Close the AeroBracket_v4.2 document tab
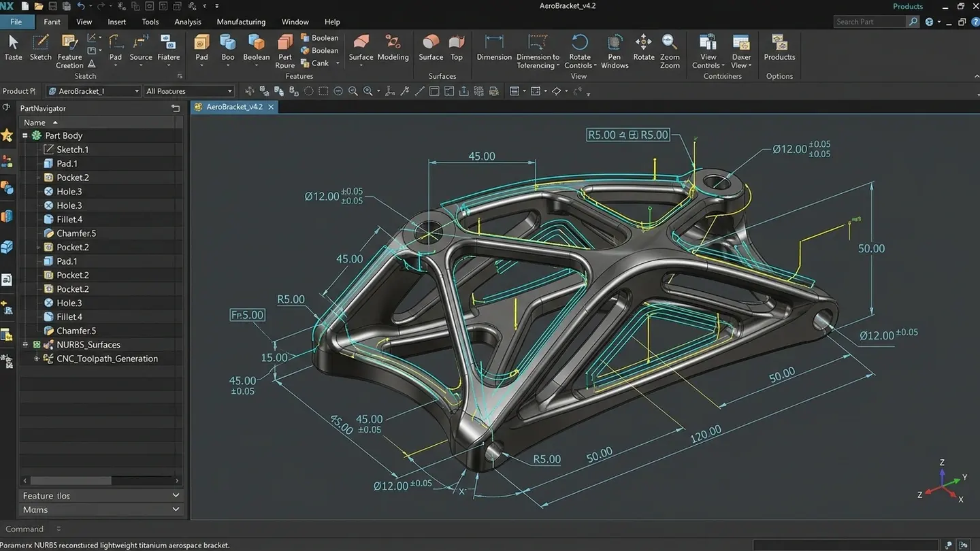The image size is (980, 551). 271,107
